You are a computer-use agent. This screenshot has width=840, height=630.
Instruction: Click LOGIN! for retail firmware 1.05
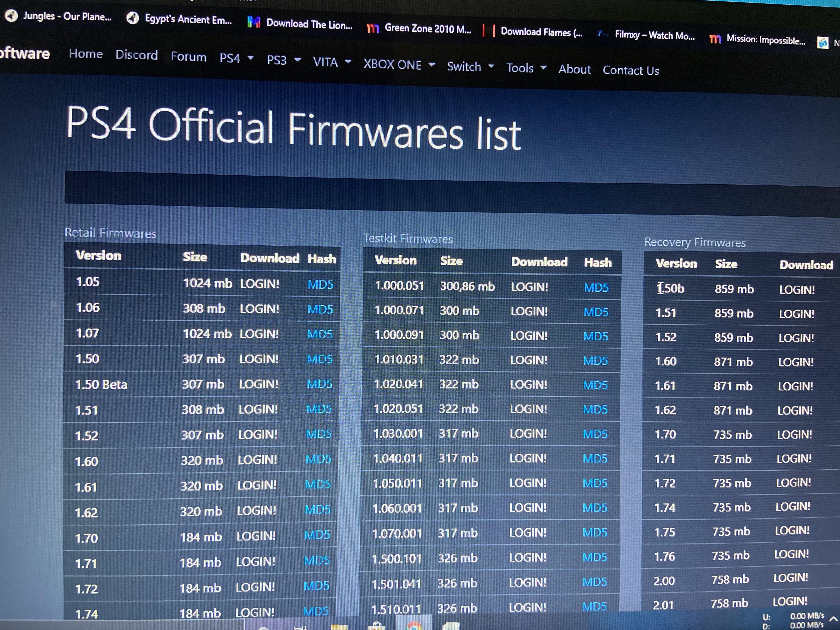pyautogui.click(x=260, y=284)
